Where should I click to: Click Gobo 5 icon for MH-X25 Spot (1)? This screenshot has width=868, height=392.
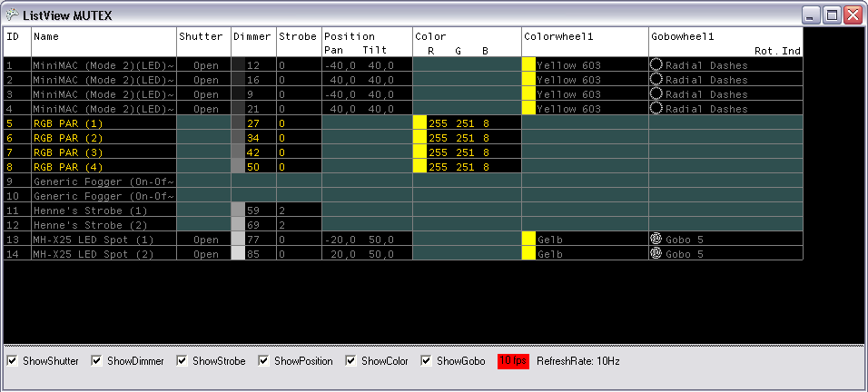coord(656,240)
